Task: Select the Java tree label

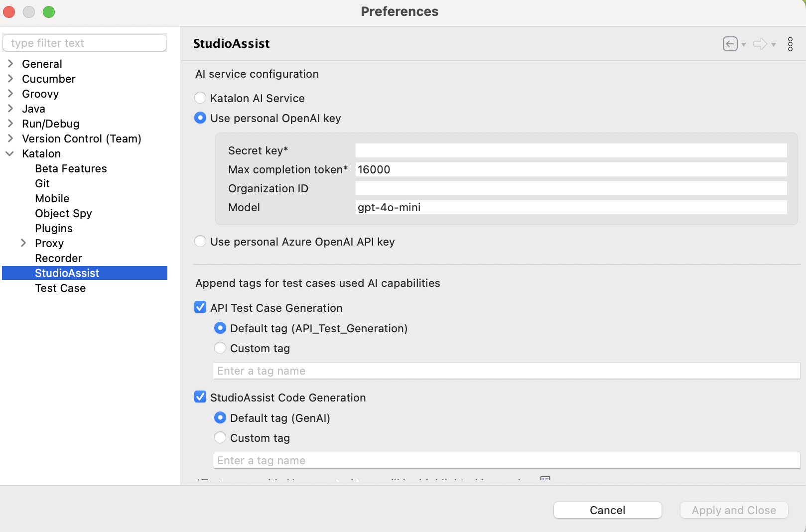Action: point(33,109)
